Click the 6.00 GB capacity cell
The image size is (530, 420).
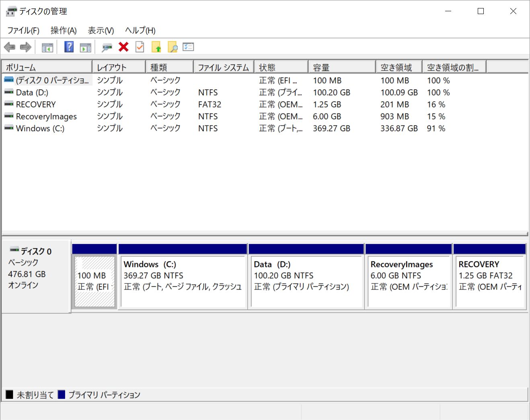tap(327, 116)
